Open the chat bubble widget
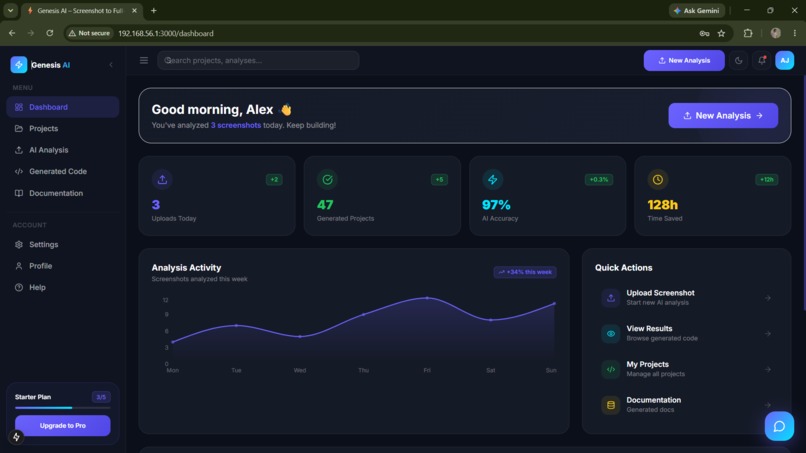806x453 pixels. [779, 426]
